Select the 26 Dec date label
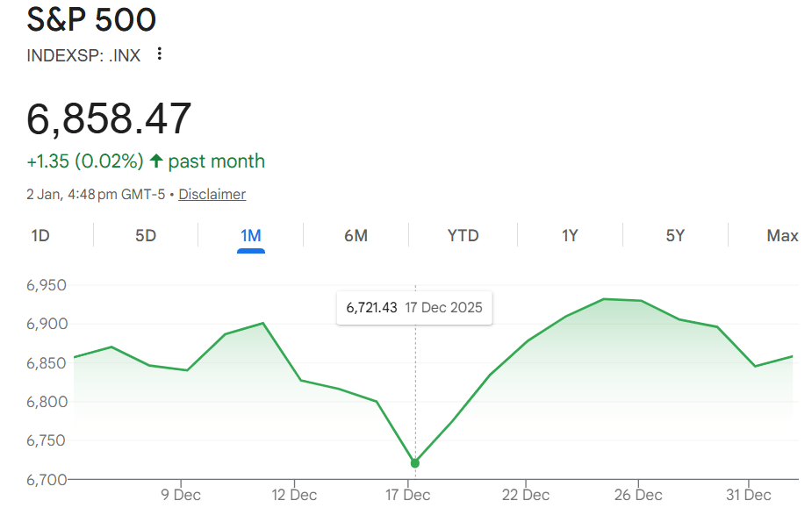This screenshot has width=812, height=515. coord(638,495)
